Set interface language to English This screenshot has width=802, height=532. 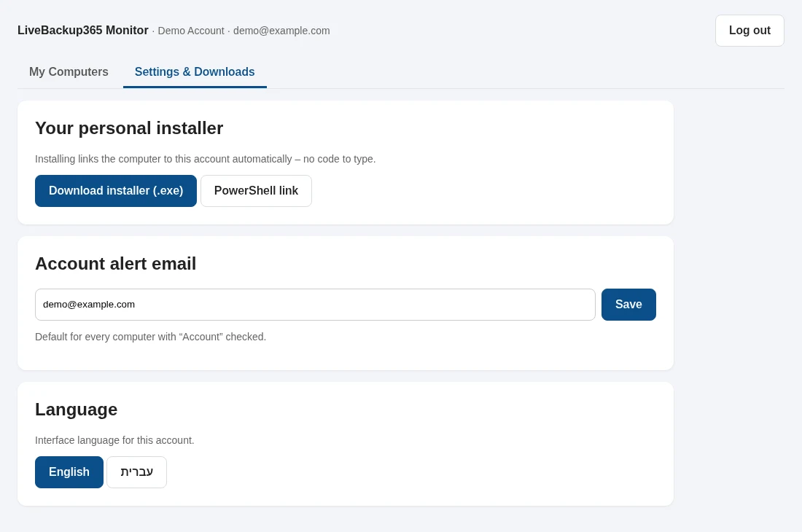click(69, 472)
